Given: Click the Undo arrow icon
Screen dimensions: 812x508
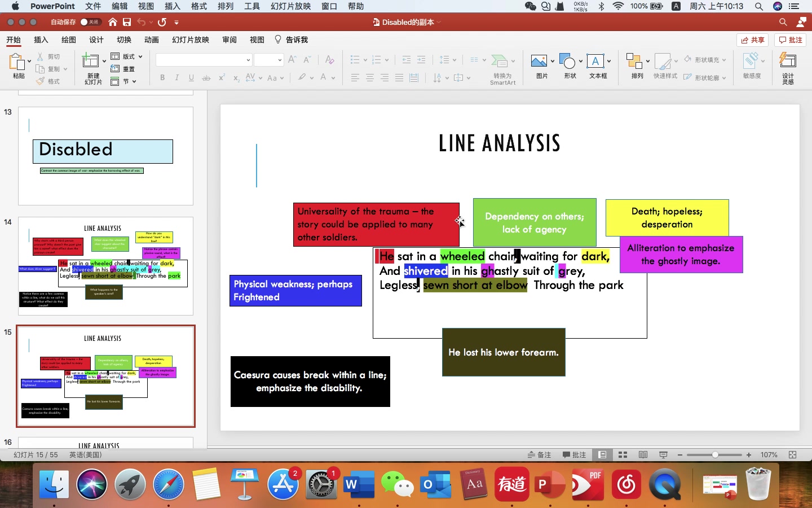Looking at the screenshot, I should 141,22.
